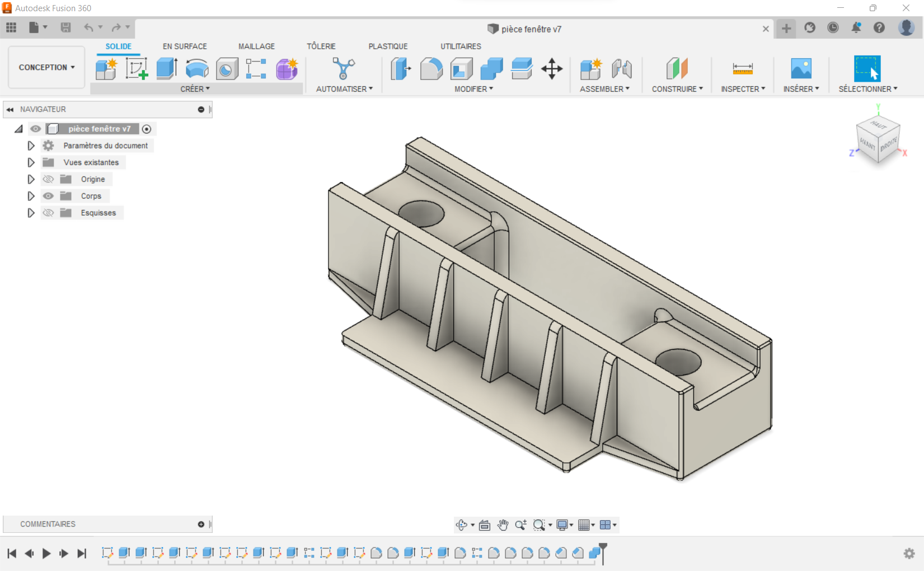
Task: Open the CRÉER dropdown menu
Action: click(x=195, y=88)
